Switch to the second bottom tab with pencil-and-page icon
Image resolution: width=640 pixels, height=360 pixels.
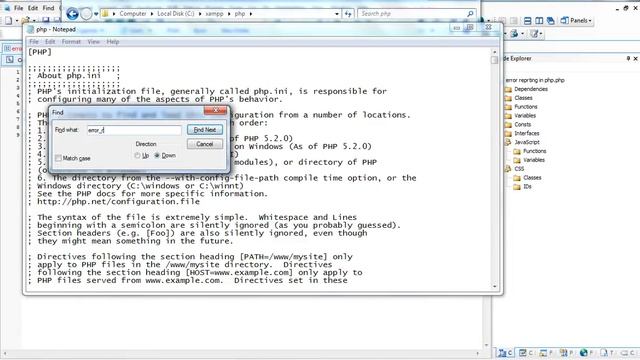click(526, 353)
